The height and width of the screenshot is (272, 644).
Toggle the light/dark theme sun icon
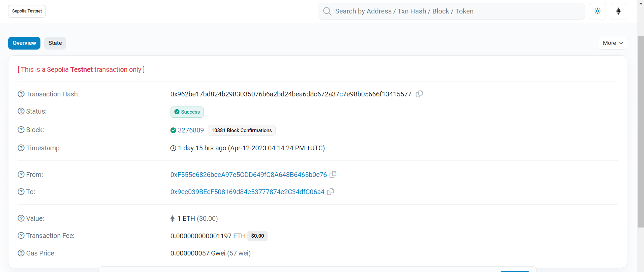point(597,11)
